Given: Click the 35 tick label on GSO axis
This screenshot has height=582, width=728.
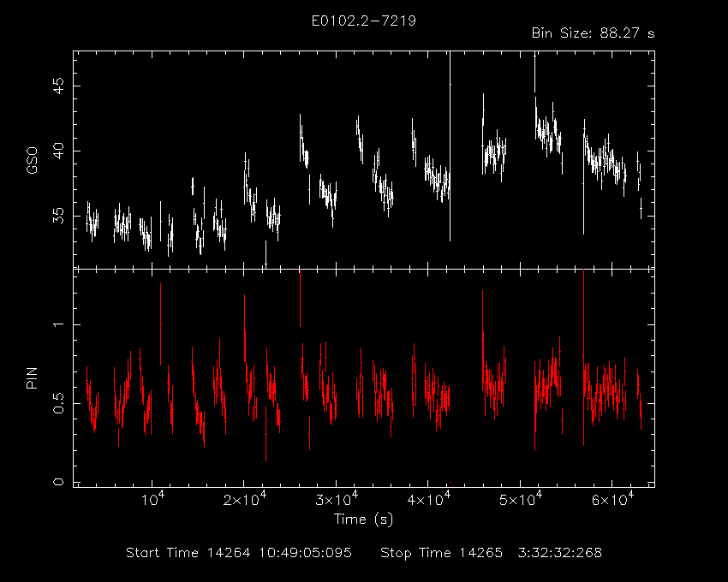Looking at the screenshot, I should pyautogui.click(x=59, y=216).
